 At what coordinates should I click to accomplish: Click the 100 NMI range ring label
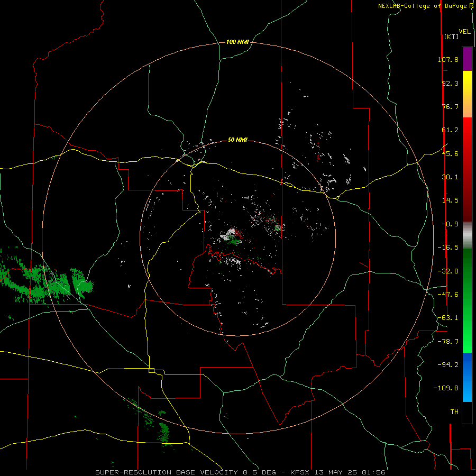(237, 42)
